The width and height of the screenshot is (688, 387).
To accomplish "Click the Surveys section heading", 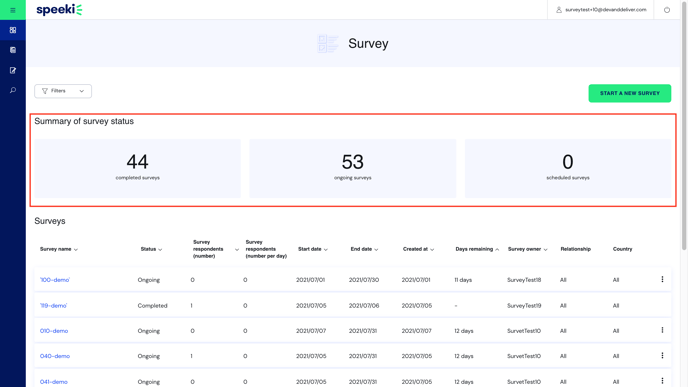I will coord(50,221).
